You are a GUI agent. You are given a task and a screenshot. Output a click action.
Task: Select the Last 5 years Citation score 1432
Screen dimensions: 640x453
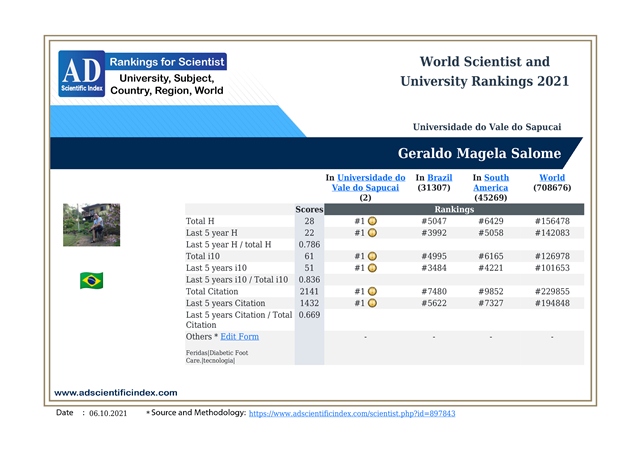(309, 303)
